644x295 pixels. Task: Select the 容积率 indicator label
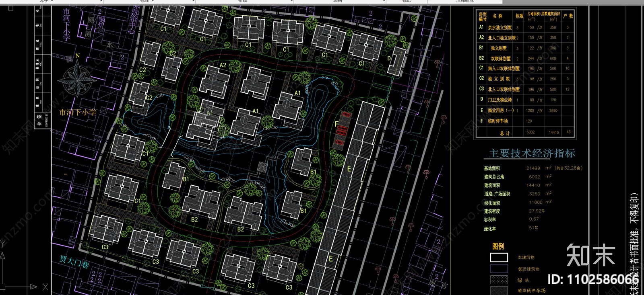pyautogui.click(x=490, y=220)
